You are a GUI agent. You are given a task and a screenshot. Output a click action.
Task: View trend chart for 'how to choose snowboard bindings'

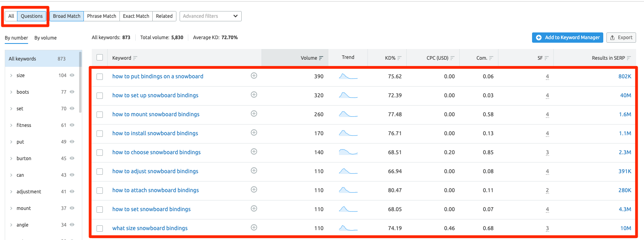point(348,152)
